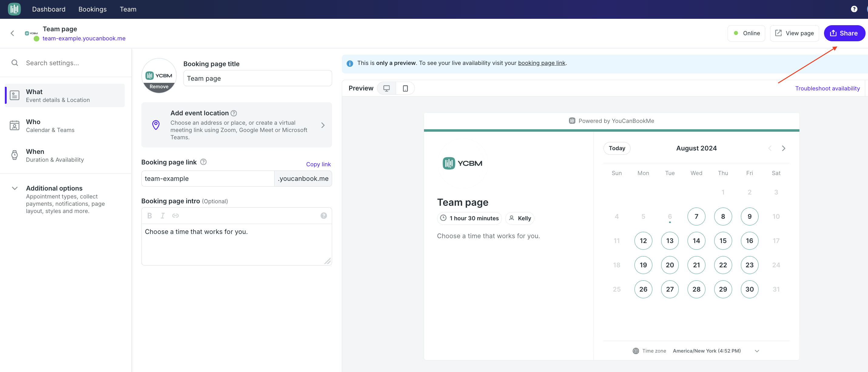868x372 pixels.
Task: Apply italic formatting in intro editor
Action: (x=163, y=216)
